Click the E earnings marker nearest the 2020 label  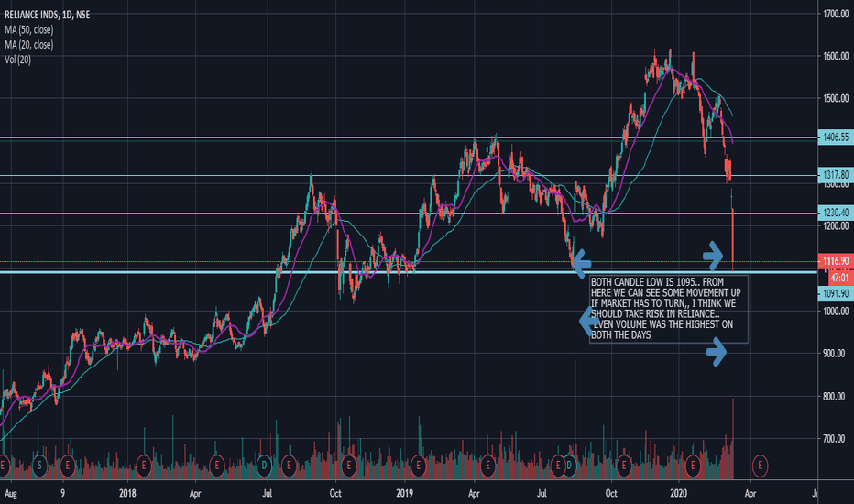(x=693, y=466)
